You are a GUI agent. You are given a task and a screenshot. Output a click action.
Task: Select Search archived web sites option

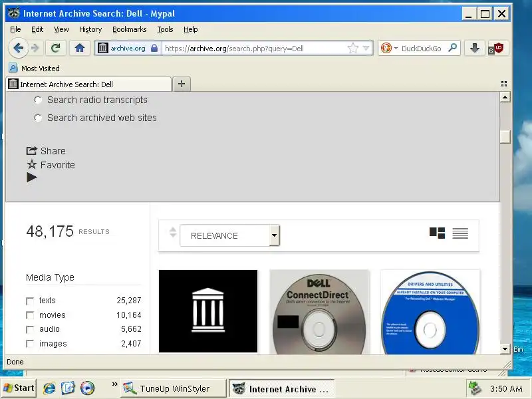(x=38, y=118)
